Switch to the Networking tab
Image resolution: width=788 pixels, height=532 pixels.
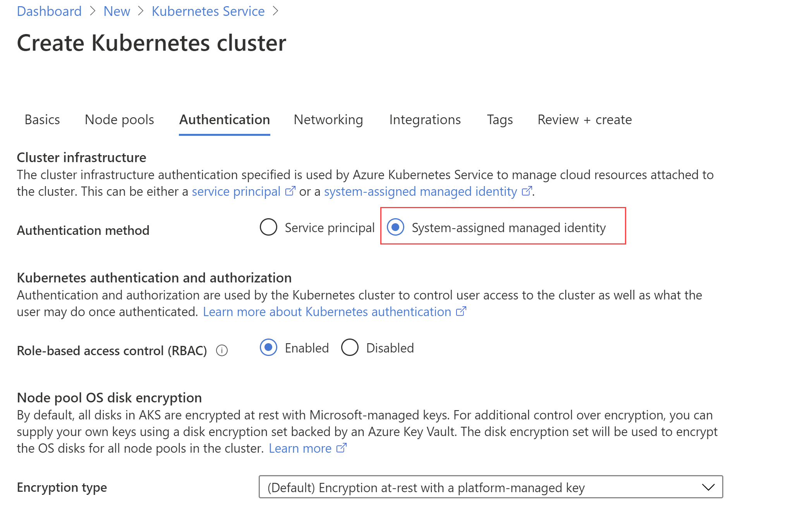328,120
